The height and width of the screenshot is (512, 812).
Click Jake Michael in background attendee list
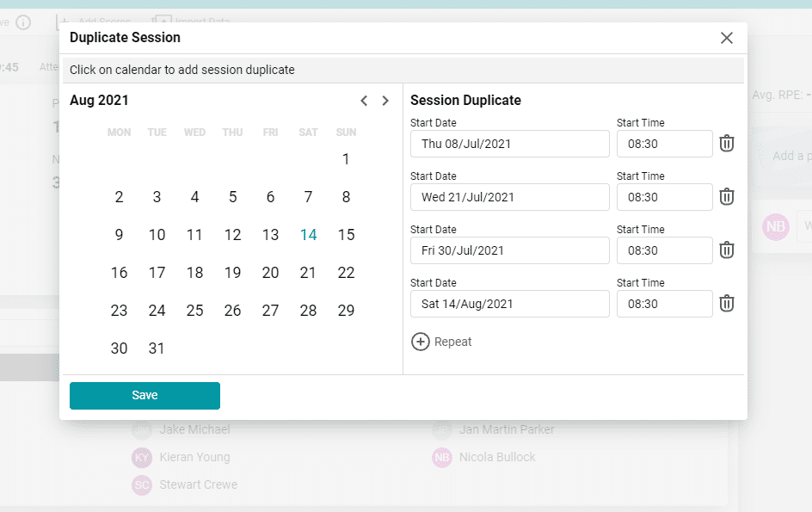click(194, 429)
